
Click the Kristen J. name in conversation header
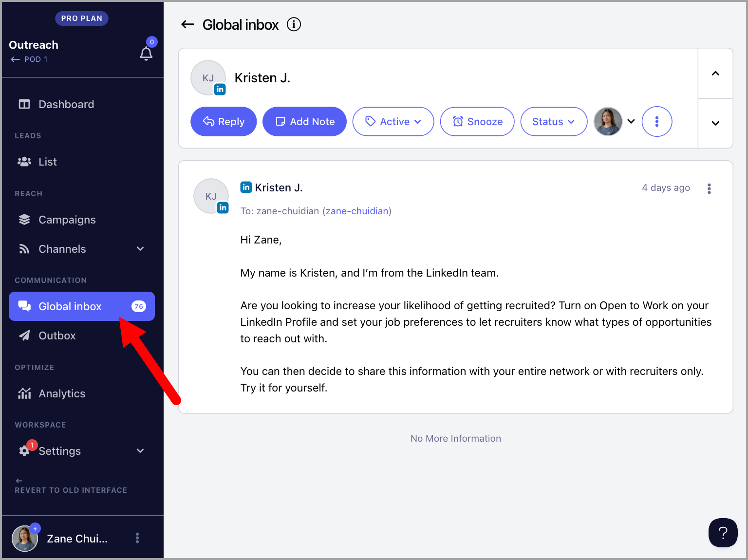click(262, 78)
